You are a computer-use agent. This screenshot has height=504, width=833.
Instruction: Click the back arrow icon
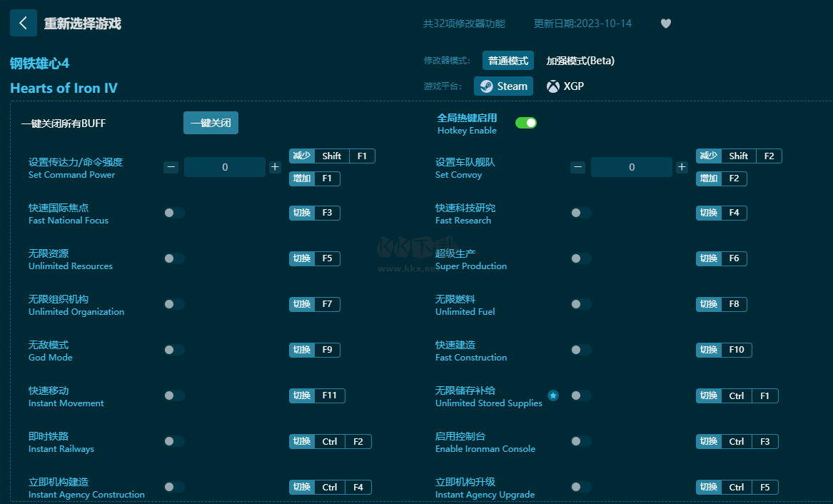[x=24, y=23]
